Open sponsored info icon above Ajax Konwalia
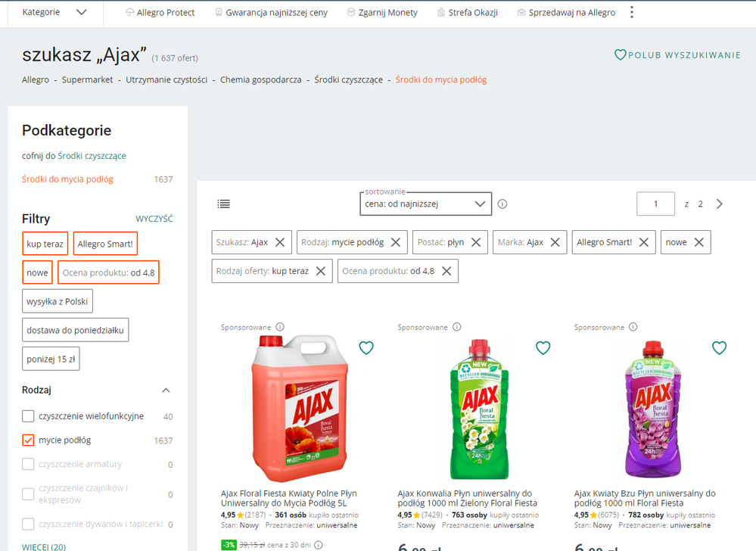Viewport: 756px width, 551px height. [x=457, y=327]
